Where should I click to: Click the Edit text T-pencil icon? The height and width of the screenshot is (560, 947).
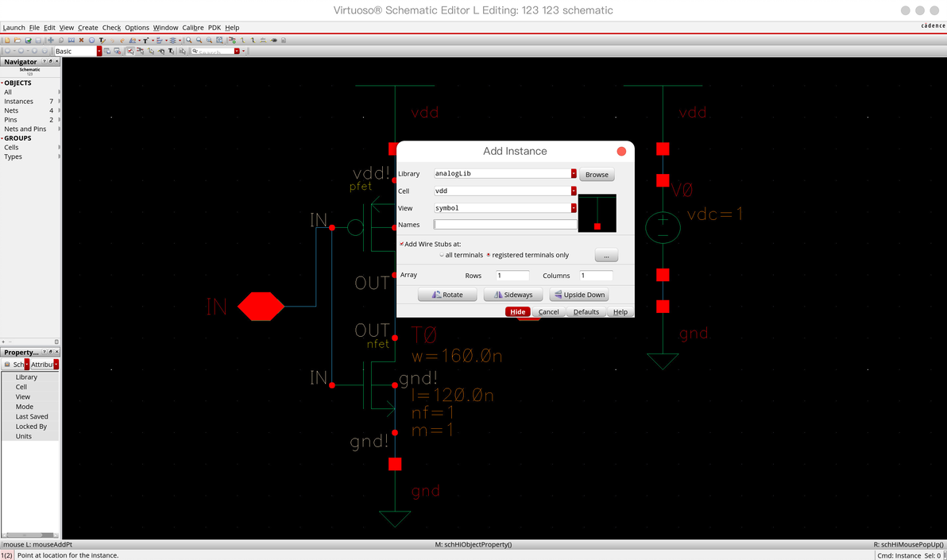(x=102, y=41)
